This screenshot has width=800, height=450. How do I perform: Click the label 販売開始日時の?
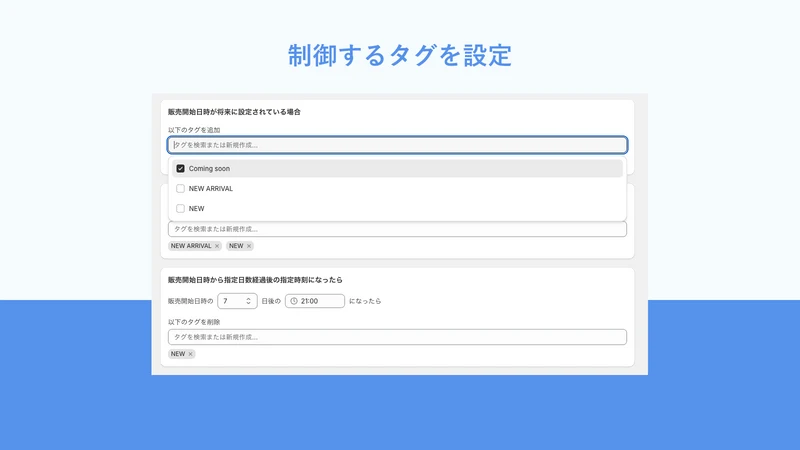click(x=190, y=301)
